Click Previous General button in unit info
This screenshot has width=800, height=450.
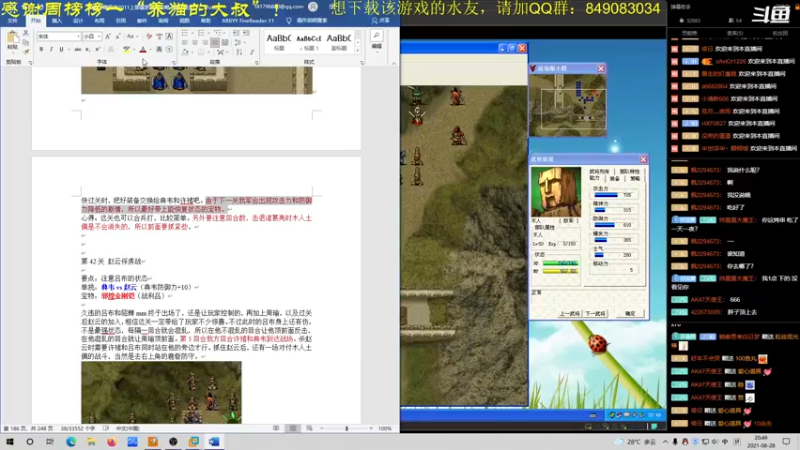pos(569,313)
